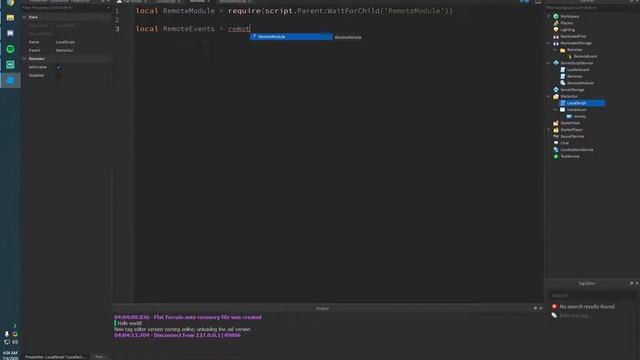Undock the Tag Editor panel
The width and height of the screenshot is (640, 360).
click(x=631, y=283)
